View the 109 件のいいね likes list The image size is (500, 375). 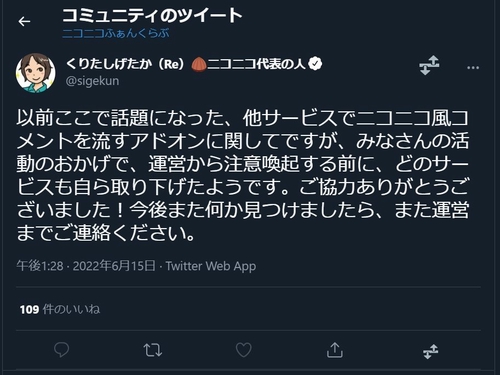[x=60, y=309]
